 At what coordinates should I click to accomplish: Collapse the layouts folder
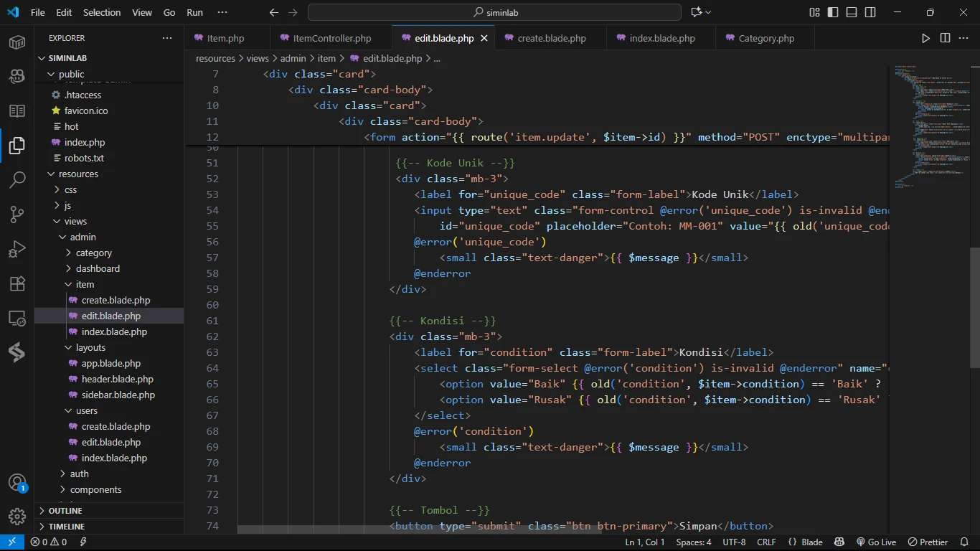(x=90, y=347)
